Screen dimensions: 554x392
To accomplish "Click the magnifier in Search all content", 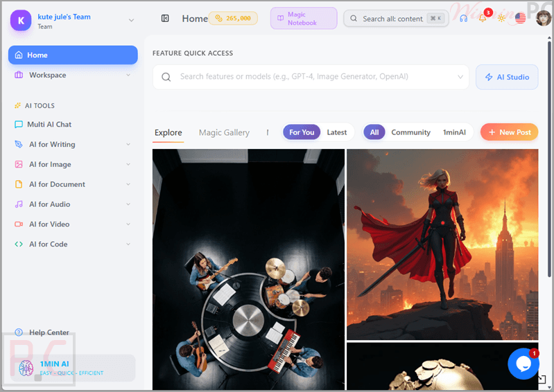I will coord(354,18).
